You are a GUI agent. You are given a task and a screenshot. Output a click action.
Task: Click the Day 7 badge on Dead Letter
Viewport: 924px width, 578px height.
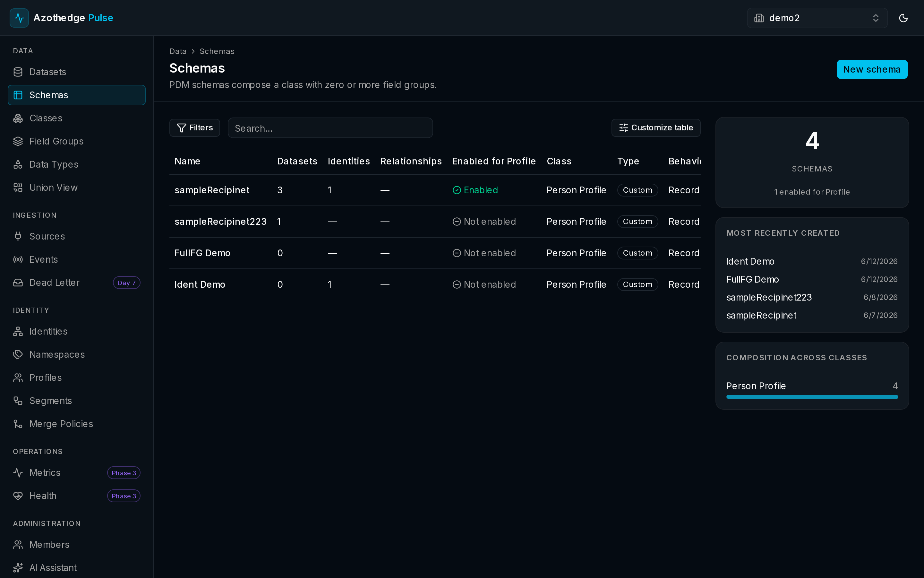[x=126, y=283]
